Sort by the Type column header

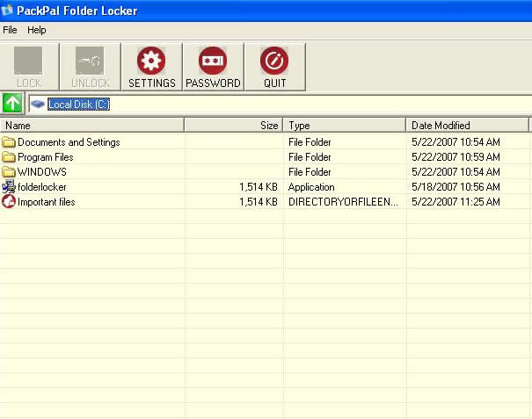pos(345,126)
